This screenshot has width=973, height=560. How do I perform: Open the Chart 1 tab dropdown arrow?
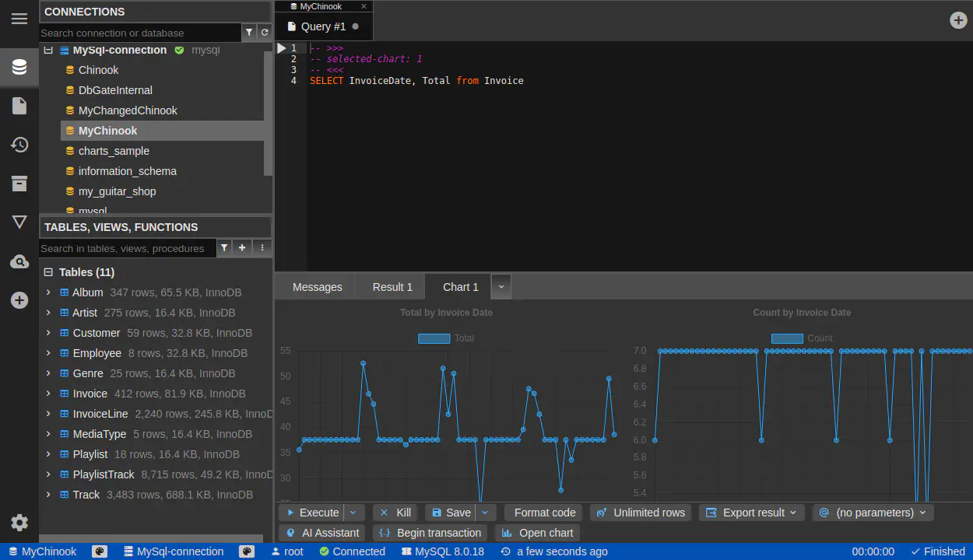click(x=501, y=287)
